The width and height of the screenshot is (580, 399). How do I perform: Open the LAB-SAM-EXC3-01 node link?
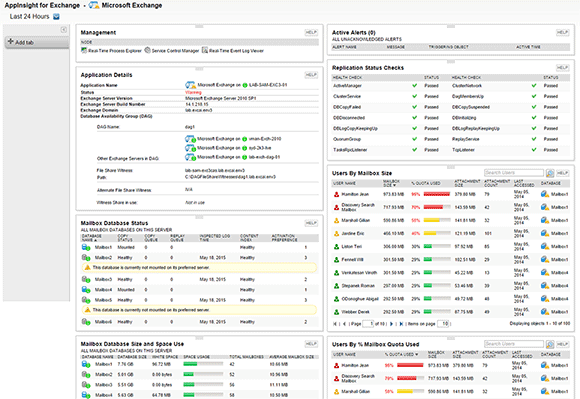pyautogui.click(x=268, y=85)
